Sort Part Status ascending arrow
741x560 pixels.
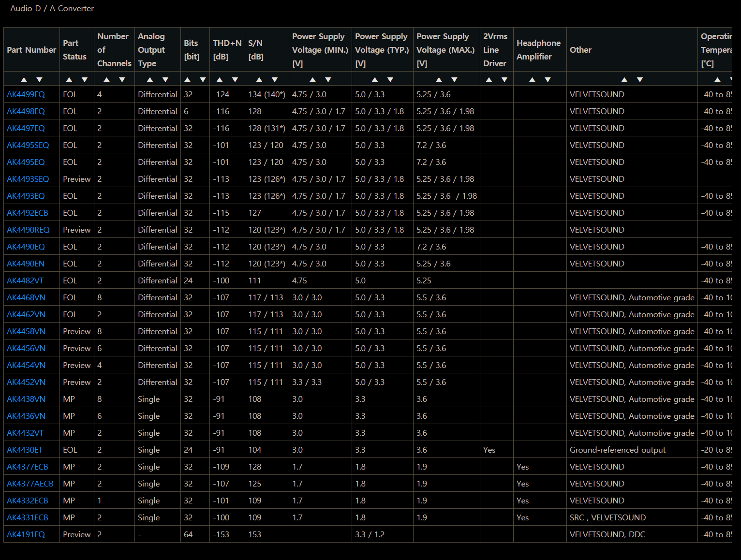tap(69, 80)
